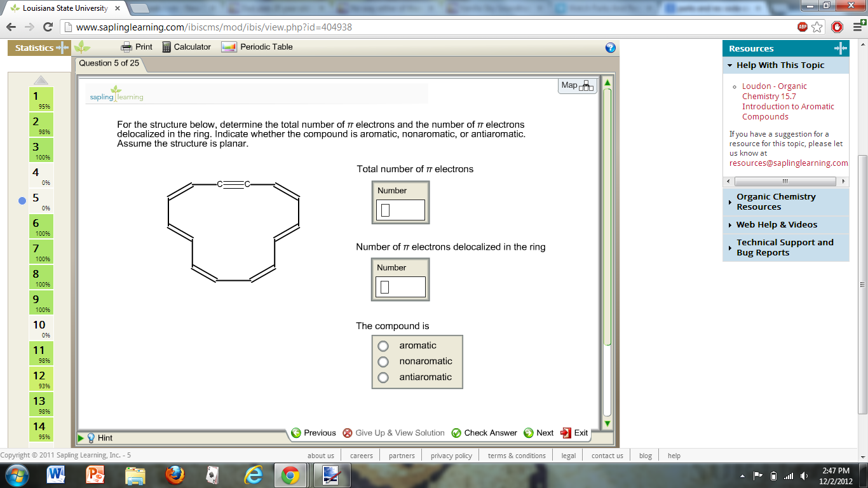The height and width of the screenshot is (488, 868).
Task: Click Resources panel horizontal scrollbar
Action: coord(787,181)
